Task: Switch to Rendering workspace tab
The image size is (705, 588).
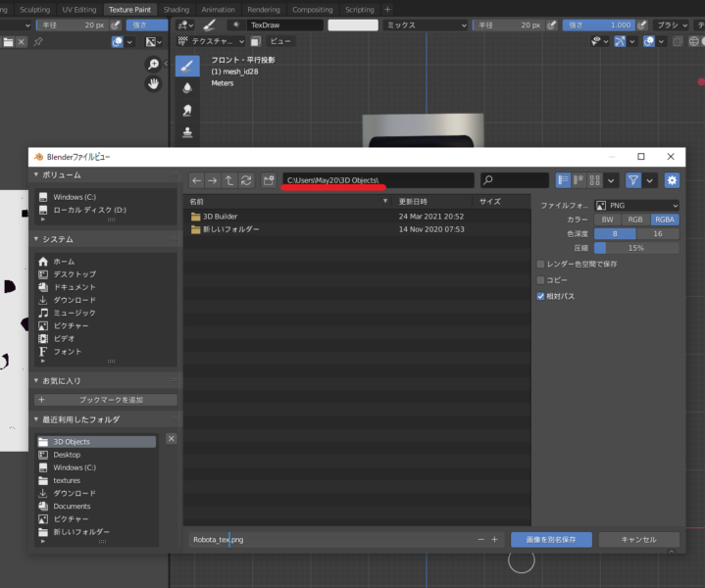Action: point(264,10)
